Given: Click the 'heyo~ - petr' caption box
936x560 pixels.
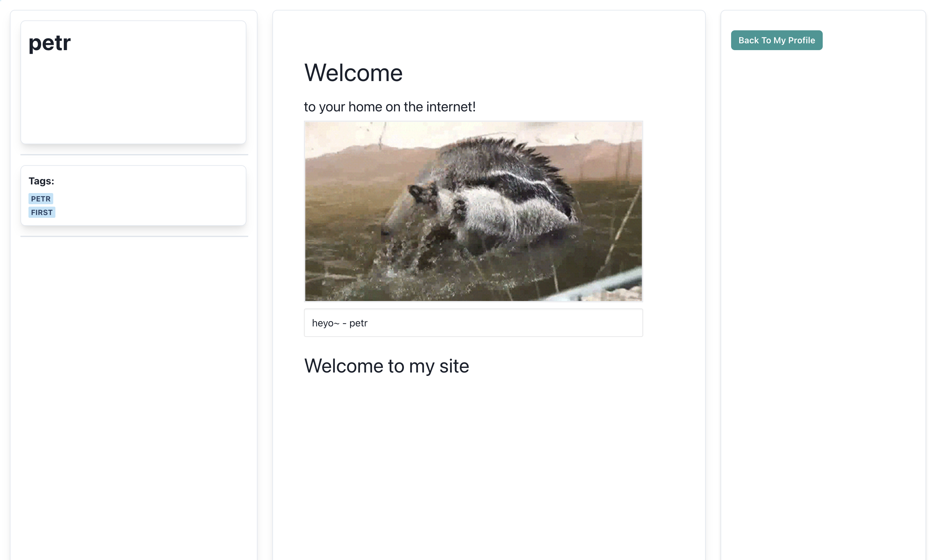Looking at the screenshot, I should tap(473, 323).
